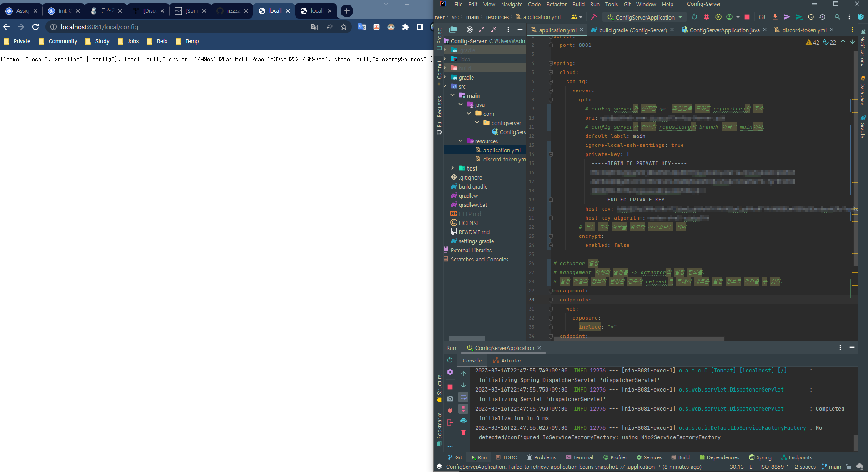Screen dimensions: 868x472
Task: Click the thread dump camera icon
Action: [450, 398]
